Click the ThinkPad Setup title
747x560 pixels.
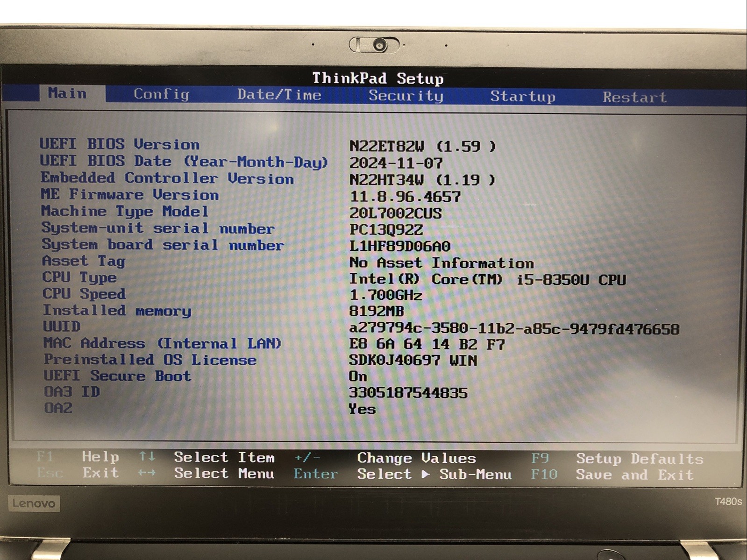pos(378,78)
